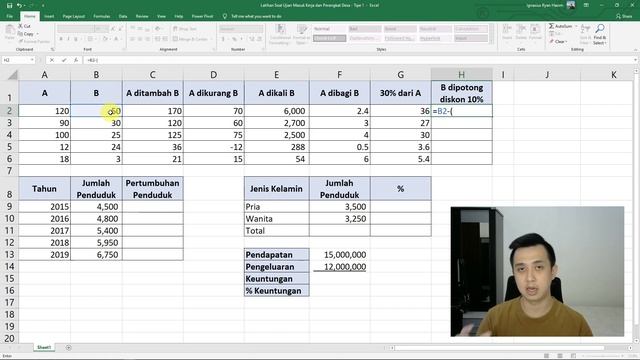Click the Clear eraser icon
The width and height of the screenshot is (640, 360).
551,42
